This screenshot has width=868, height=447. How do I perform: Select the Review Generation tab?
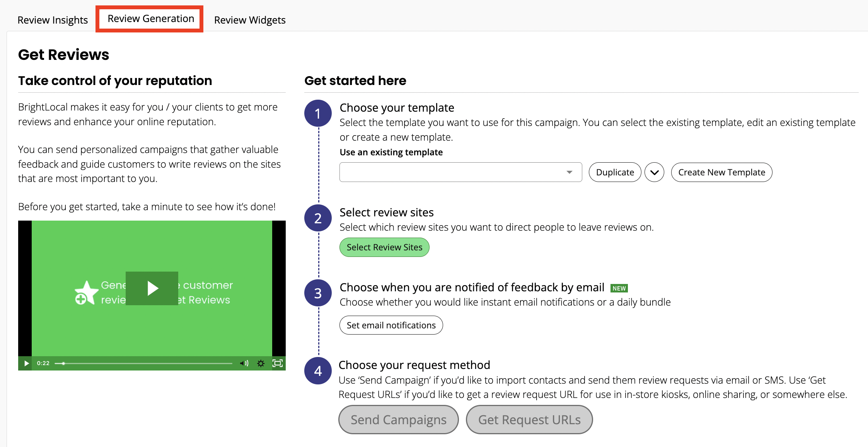coord(151,19)
